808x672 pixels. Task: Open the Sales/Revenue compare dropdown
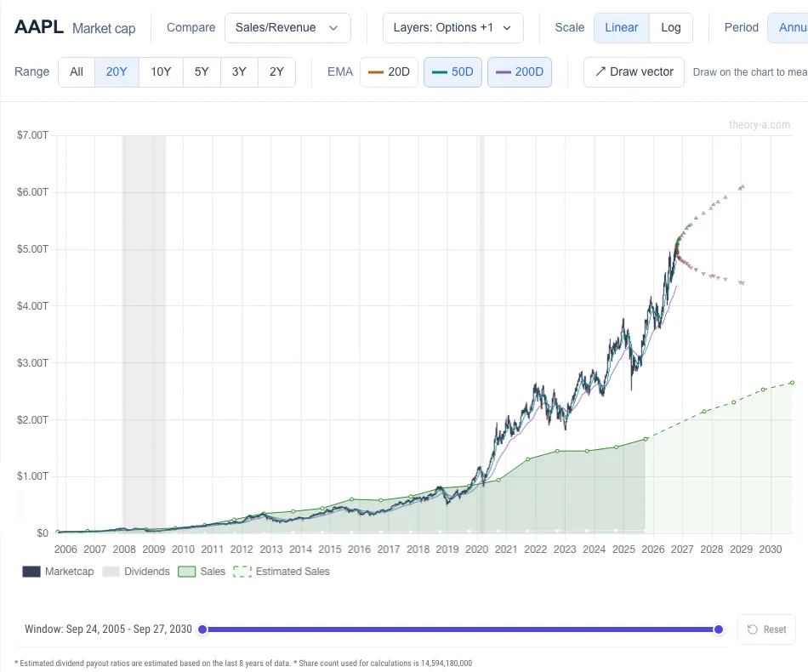pyautogui.click(x=287, y=28)
